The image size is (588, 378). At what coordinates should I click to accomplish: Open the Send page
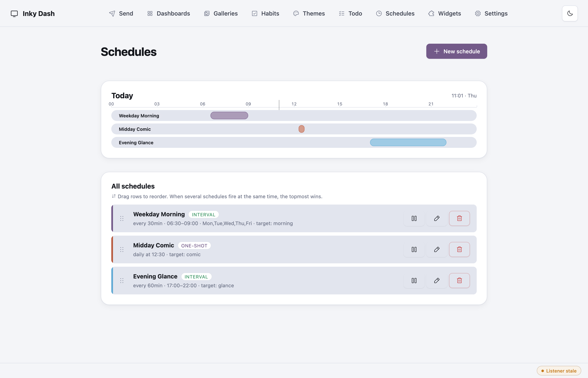tap(121, 13)
